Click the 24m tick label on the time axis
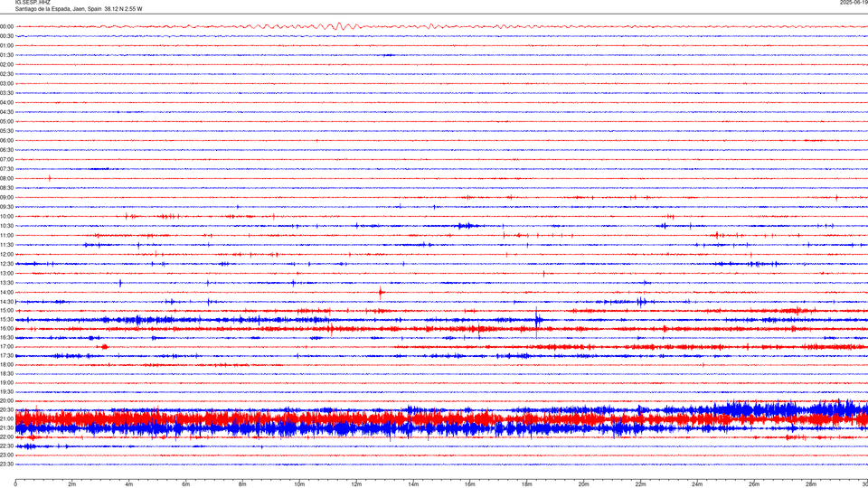868x488 pixels. (x=697, y=484)
